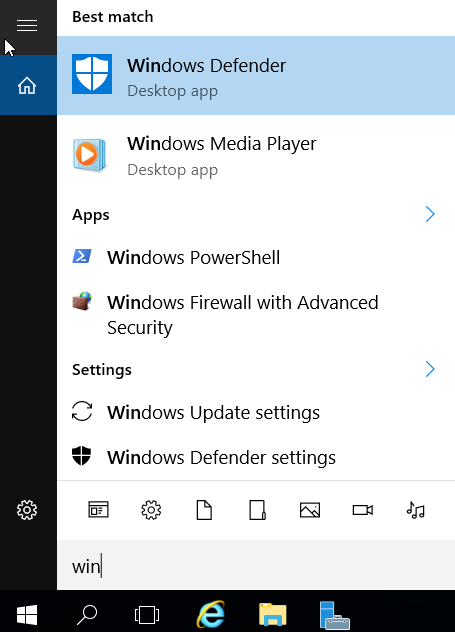Open the hamburger menu in the sidebar
The height and width of the screenshot is (632, 455).
point(27,26)
